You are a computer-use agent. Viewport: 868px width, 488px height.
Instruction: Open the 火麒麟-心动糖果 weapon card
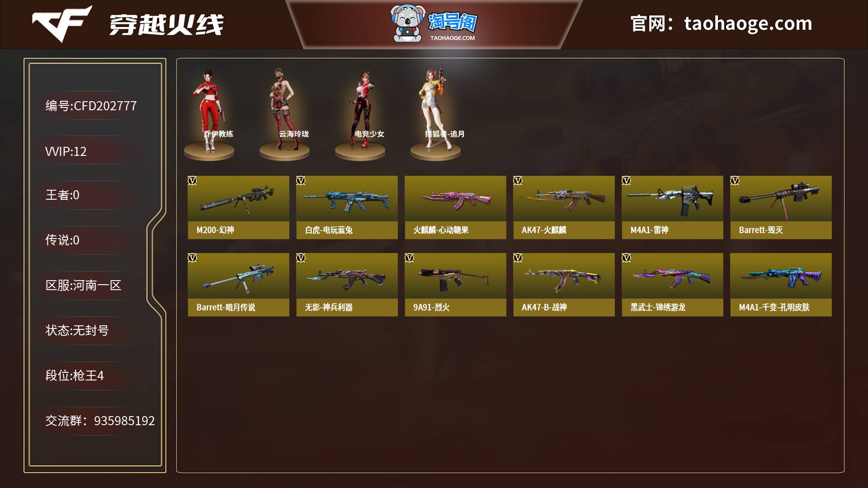[x=456, y=207]
